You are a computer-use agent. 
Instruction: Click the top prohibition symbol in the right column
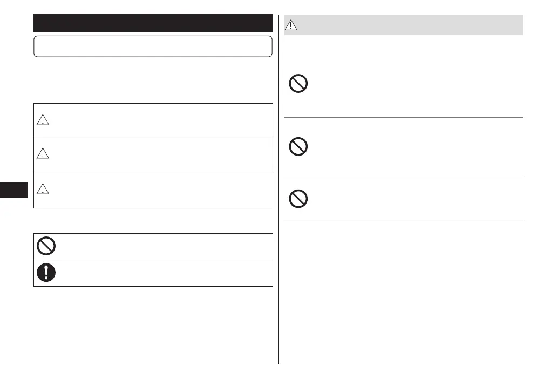tap(298, 84)
